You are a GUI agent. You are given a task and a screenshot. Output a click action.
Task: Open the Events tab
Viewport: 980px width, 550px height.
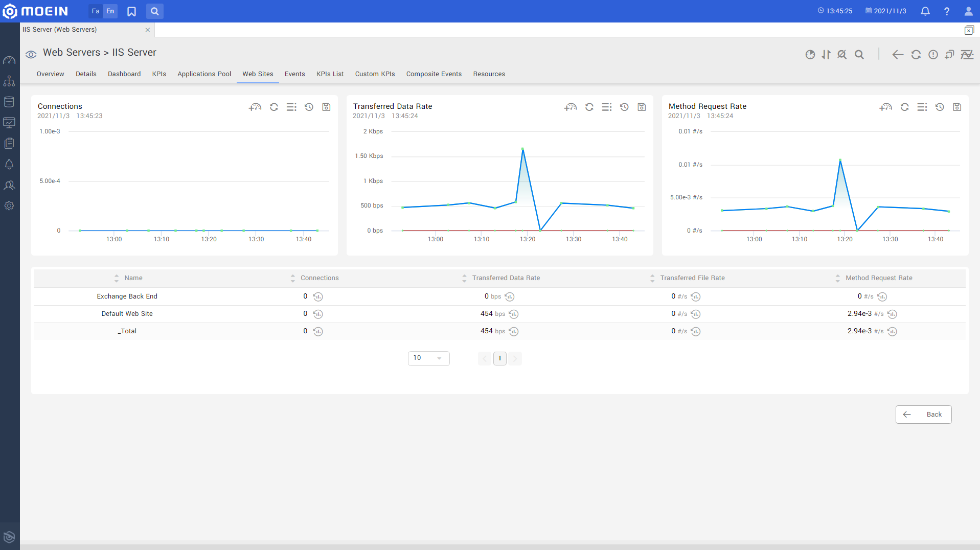tap(295, 74)
